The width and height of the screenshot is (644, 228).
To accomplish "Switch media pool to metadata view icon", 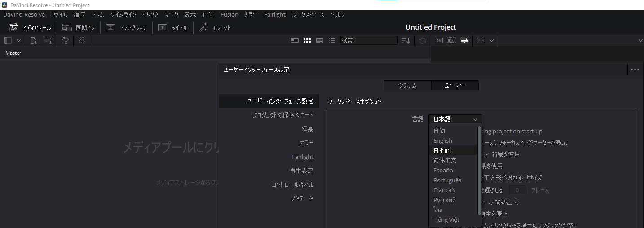I will coord(295,40).
